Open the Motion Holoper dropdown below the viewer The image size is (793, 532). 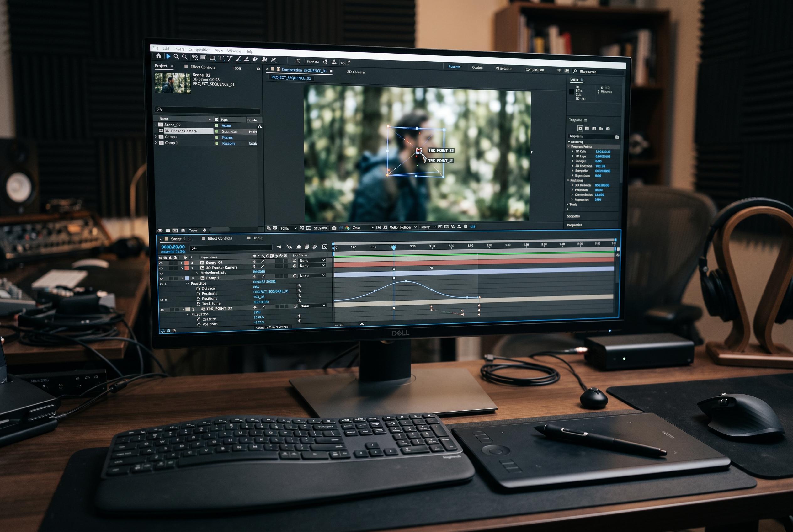click(403, 227)
